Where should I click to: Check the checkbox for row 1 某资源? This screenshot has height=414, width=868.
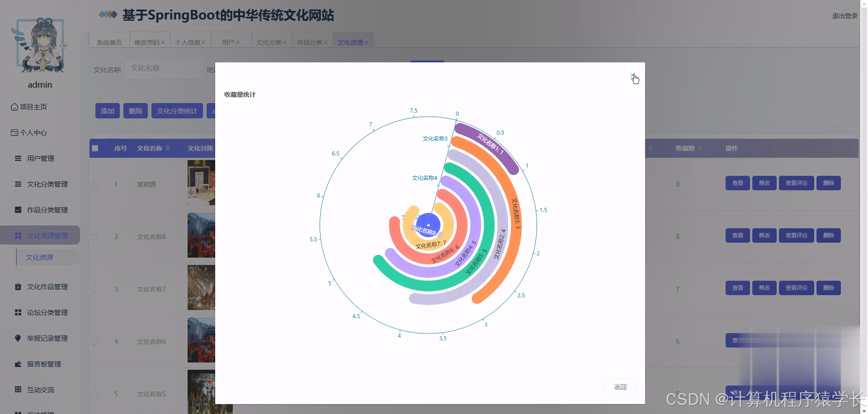(x=95, y=184)
